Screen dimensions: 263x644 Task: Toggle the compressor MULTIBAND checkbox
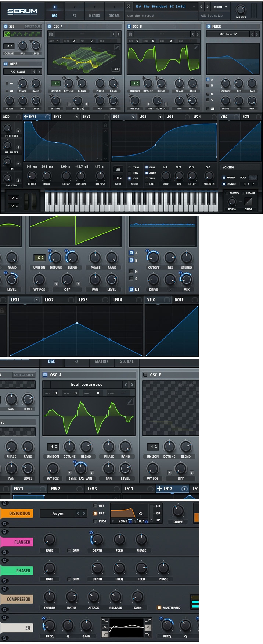pyautogui.click(x=159, y=608)
